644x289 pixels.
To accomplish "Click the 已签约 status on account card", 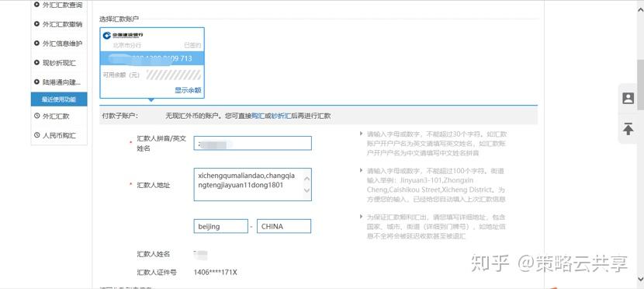I will [192, 45].
